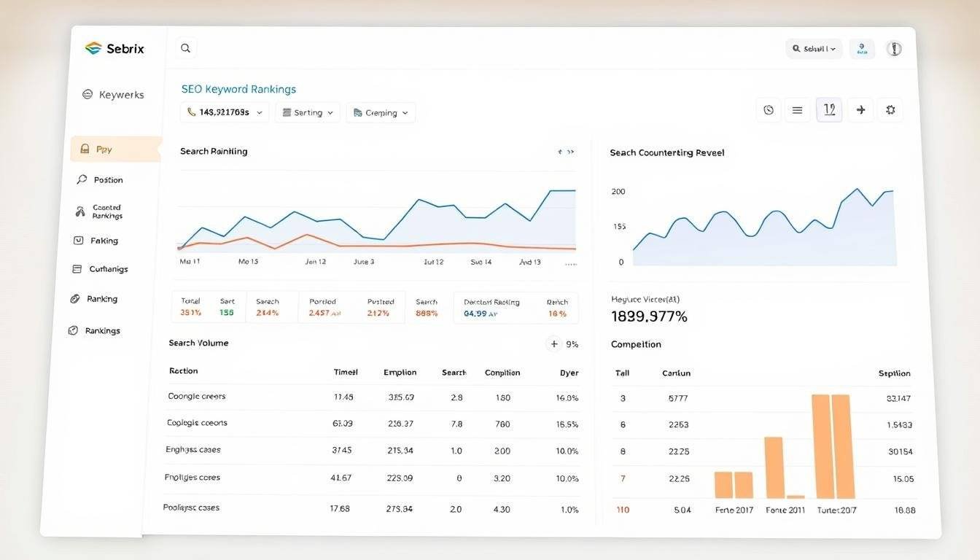Viewport: 980px width, 560px height.
Task: Expand the Serting dropdown
Action: click(x=307, y=112)
